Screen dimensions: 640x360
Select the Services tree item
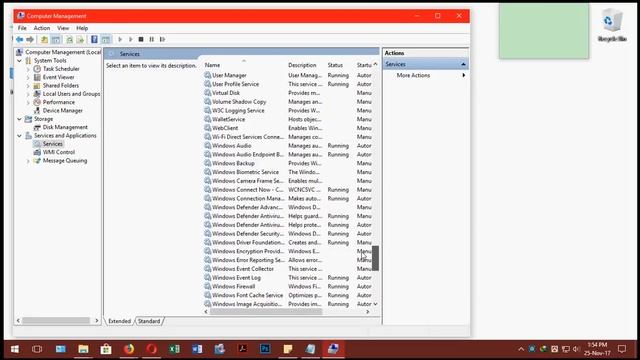53,144
